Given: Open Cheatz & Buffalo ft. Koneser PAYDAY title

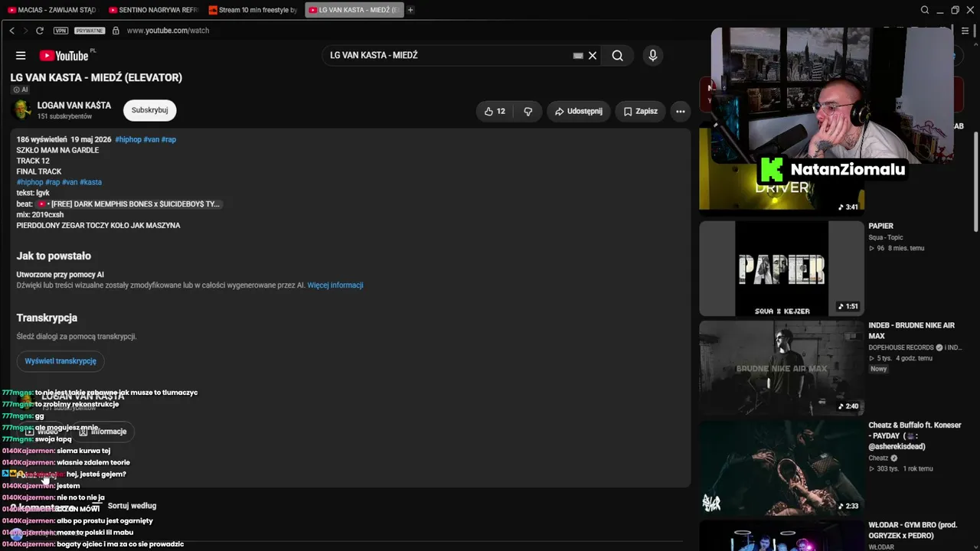Looking at the screenshot, I should (x=915, y=435).
